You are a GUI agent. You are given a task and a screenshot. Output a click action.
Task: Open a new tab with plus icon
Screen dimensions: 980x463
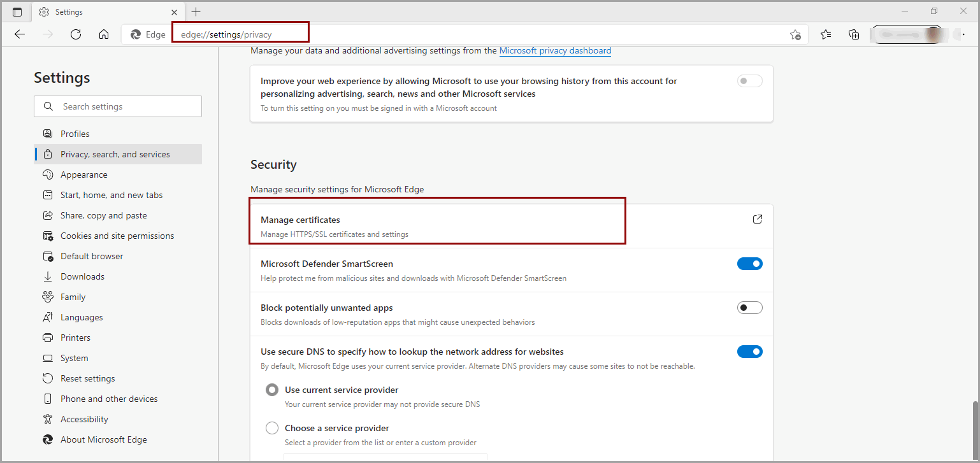coord(196,12)
